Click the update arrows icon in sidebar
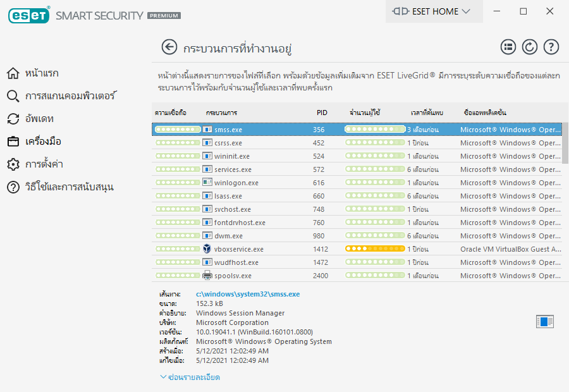This screenshot has width=569, height=392. point(13,119)
